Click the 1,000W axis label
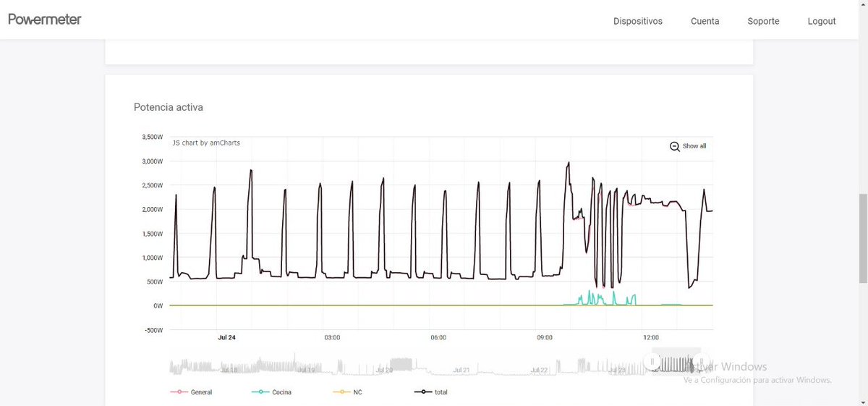The image size is (868, 406). (x=152, y=258)
